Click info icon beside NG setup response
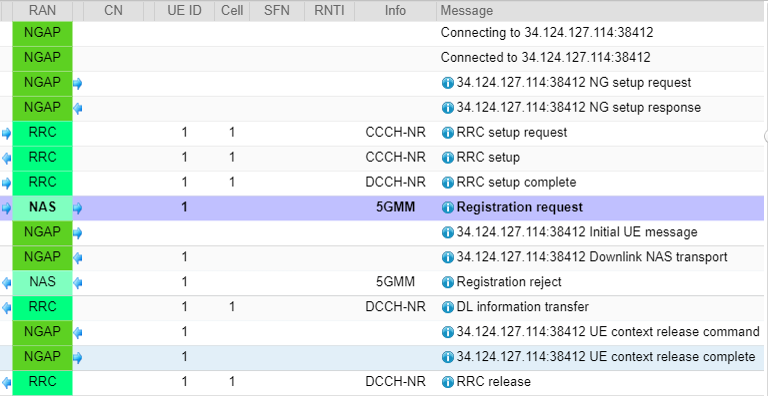Image resolution: width=768 pixels, height=396 pixels. pyautogui.click(x=447, y=108)
